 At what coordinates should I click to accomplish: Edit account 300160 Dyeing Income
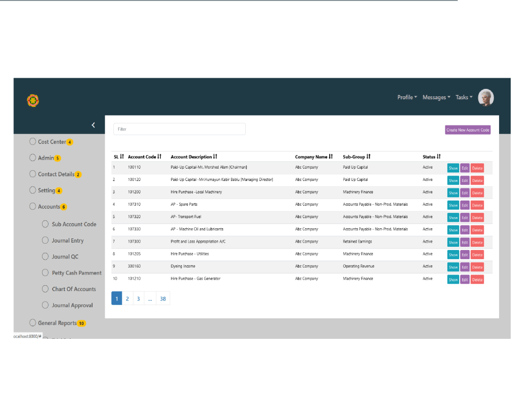coord(465,268)
